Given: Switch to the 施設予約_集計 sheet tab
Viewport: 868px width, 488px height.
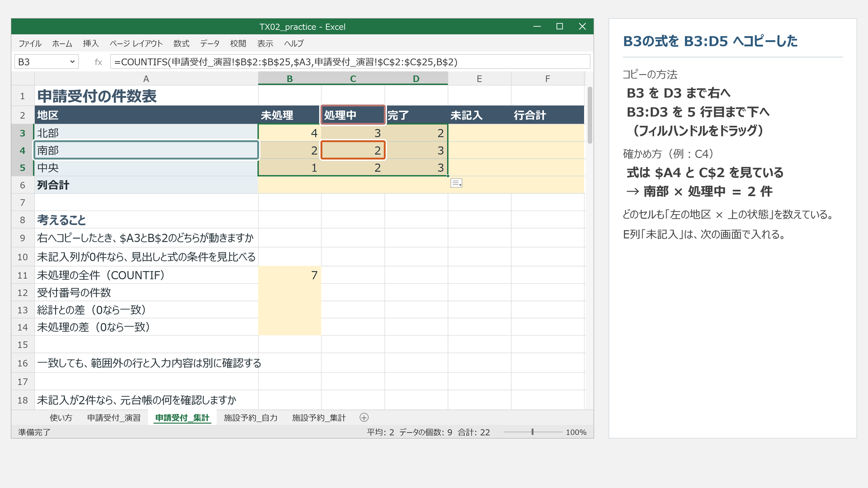Looking at the screenshot, I should click(x=319, y=418).
